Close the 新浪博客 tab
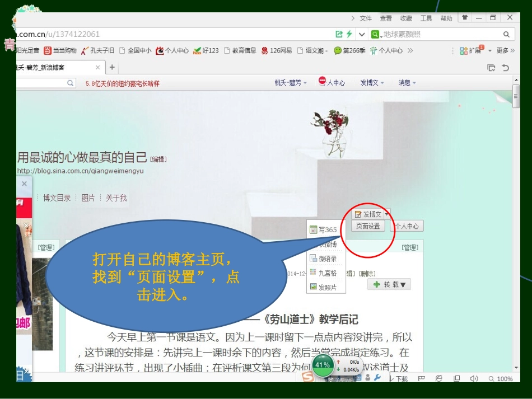Screen dimensions: 532x399 click(97, 68)
